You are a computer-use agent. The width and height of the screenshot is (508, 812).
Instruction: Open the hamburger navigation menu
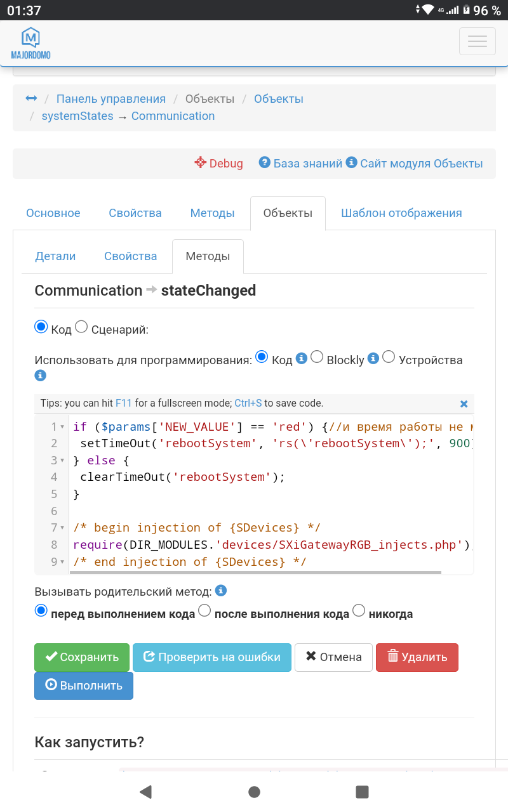477,41
